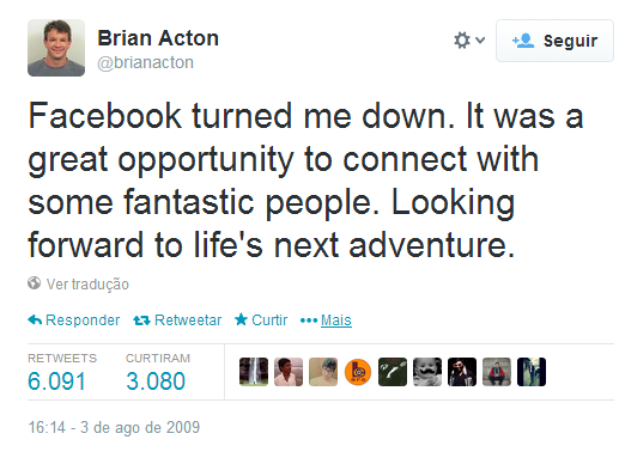The image size is (619, 464).
Task: View the 3.080 curtiram likes count
Action: tap(156, 381)
